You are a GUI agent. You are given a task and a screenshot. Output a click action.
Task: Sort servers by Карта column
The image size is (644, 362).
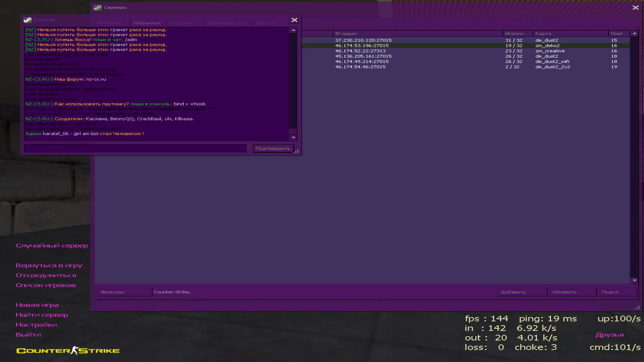543,34
